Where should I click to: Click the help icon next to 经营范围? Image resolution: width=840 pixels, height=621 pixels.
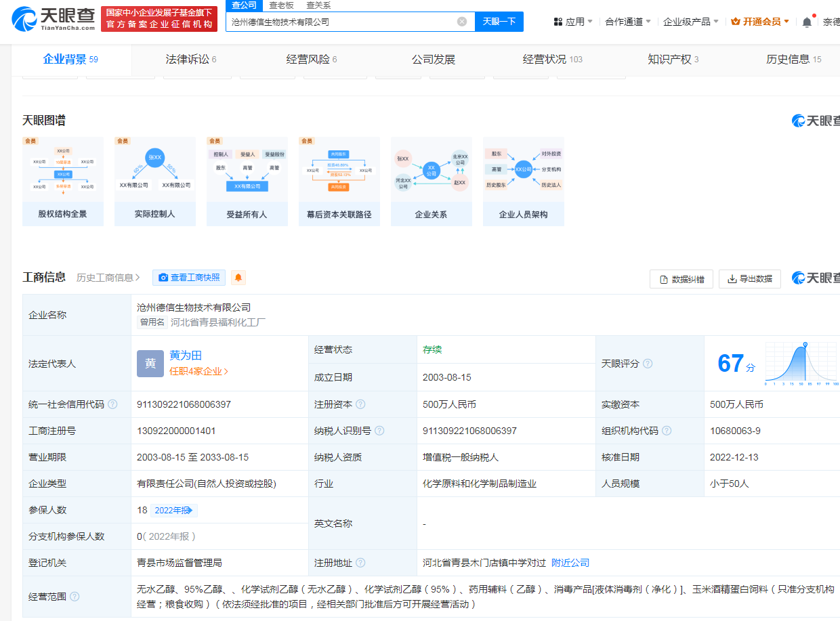[75, 597]
